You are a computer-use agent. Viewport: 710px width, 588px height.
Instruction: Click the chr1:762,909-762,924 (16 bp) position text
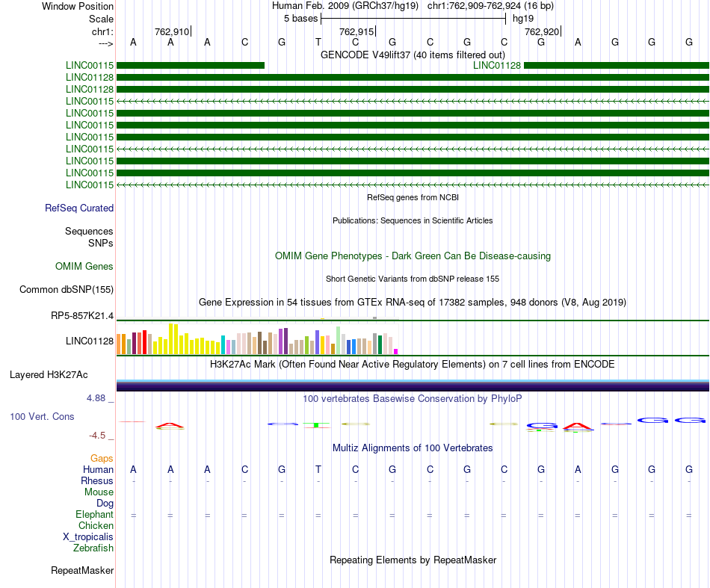(x=490, y=6)
